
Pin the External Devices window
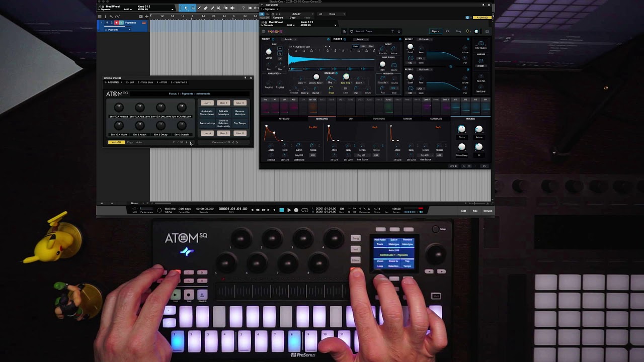click(246, 78)
